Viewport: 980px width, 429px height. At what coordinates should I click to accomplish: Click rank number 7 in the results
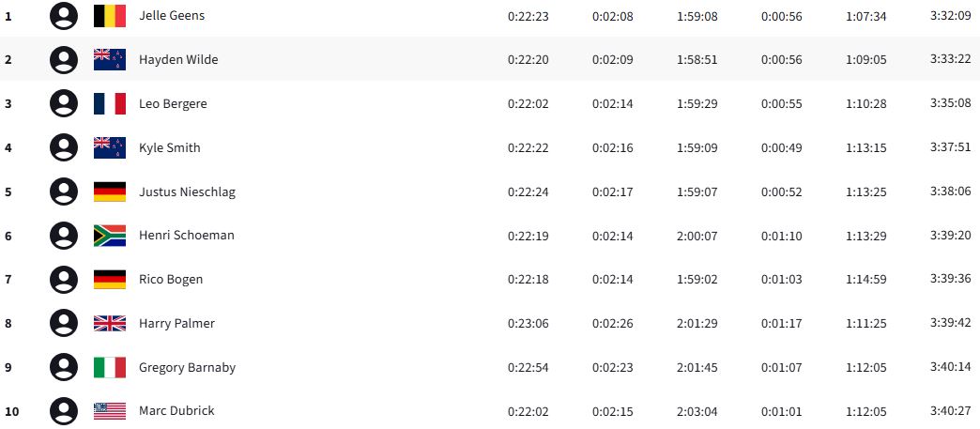[x=8, y=280]
